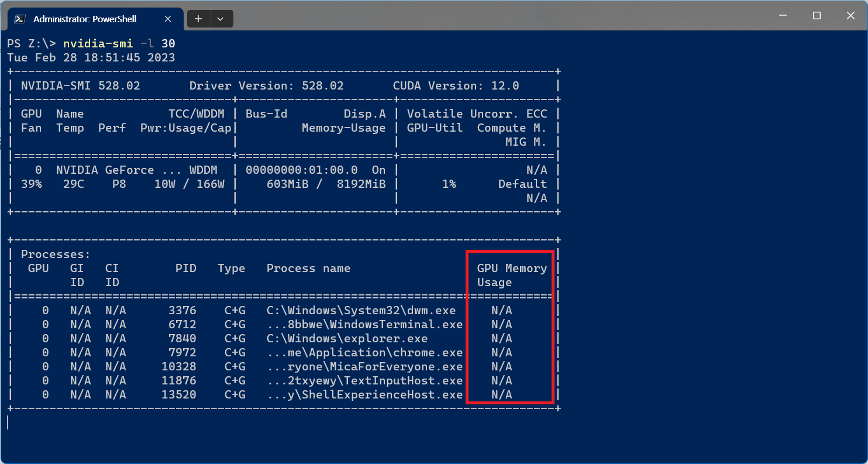Click the GPU Memory header text
The image size is (868, 464).
(x=512, y=269)
